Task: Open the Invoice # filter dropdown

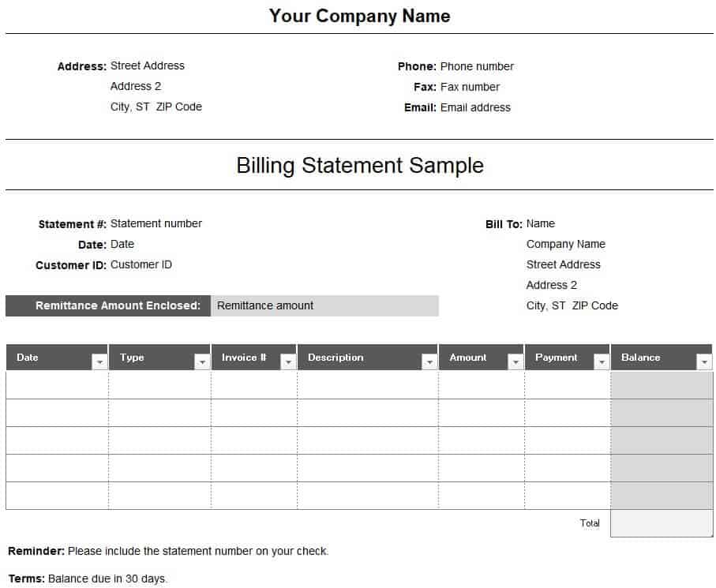Action: [x=288, y=362]
